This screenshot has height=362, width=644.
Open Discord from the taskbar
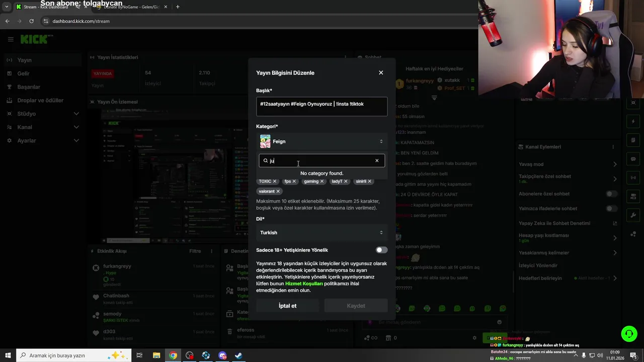222,355
